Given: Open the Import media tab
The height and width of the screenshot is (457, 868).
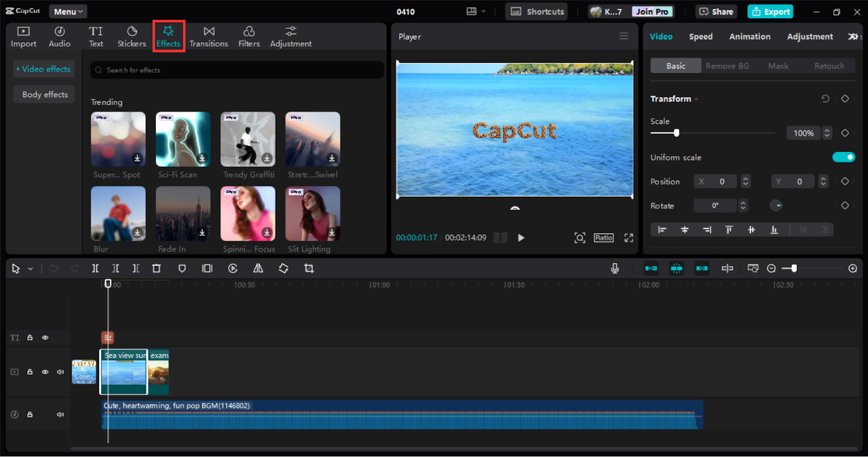Looking at the screenshot, I should [x=23, y=37].
